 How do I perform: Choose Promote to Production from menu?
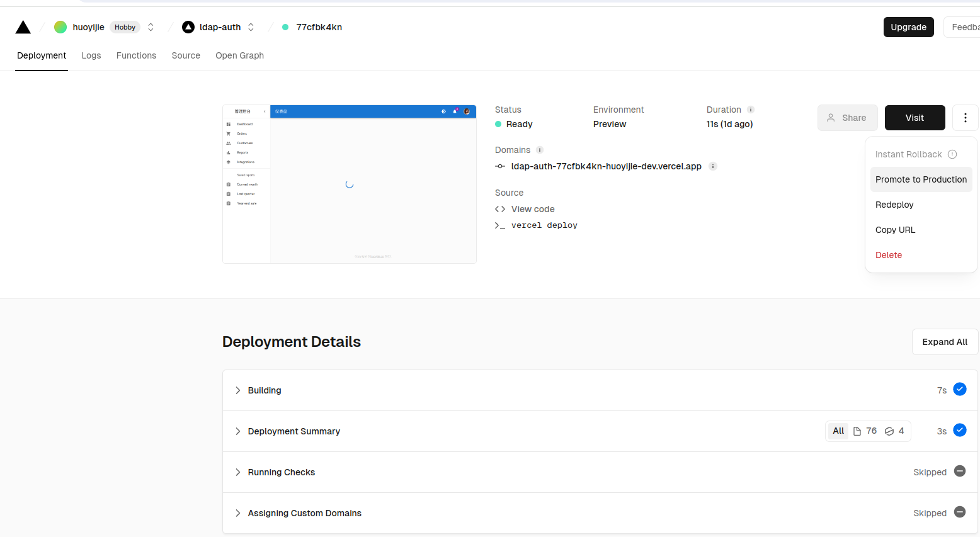[x=921, y=179]
